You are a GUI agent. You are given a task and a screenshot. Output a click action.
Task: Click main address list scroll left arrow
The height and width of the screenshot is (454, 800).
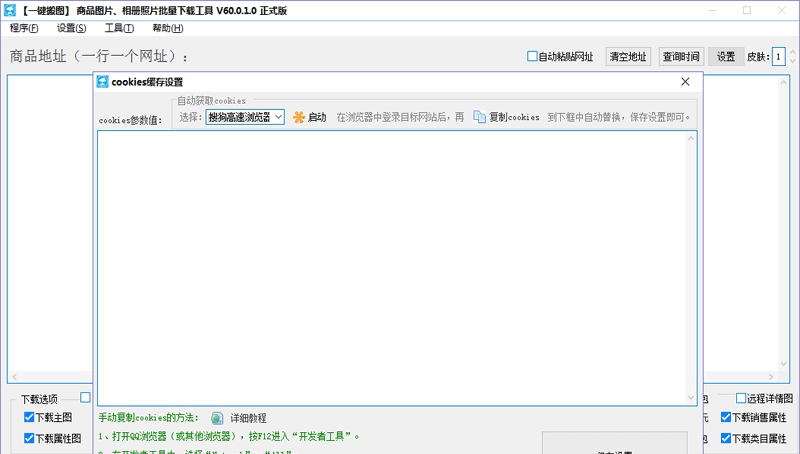[x=14, y=377]
